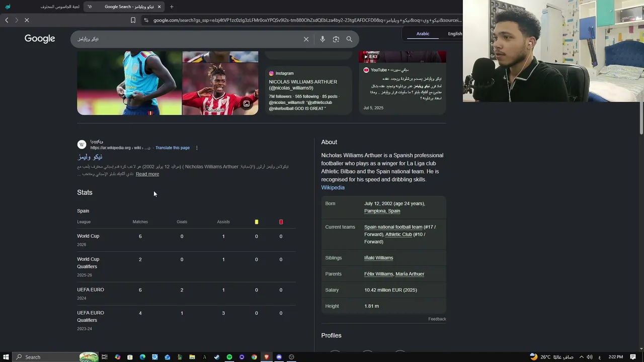Select the Arabic language tab
Viewport: 644px width, 362px height.
tap(423, 34)
